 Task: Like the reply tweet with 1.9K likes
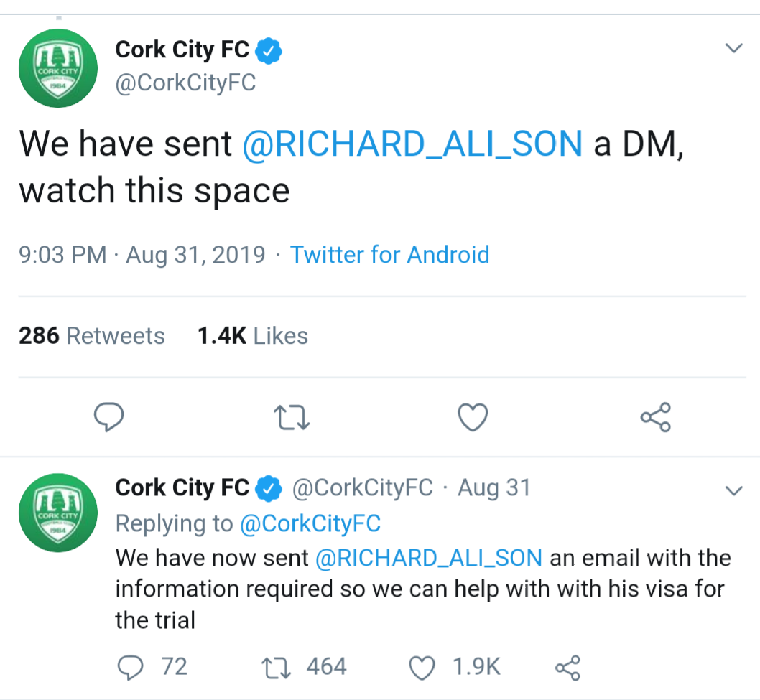[422, 668]
